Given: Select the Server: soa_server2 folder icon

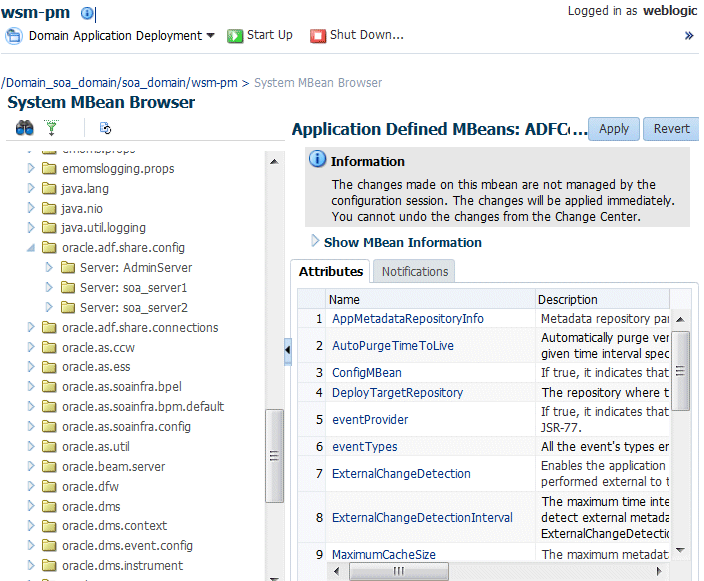Looking at the screenshot, I should (x=68, y=307).
